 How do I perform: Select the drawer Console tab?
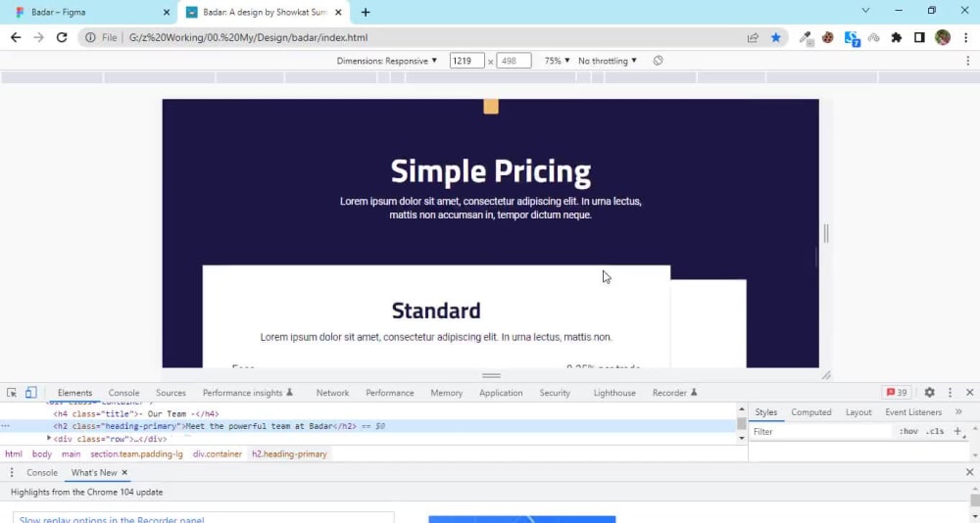point(42,472)
